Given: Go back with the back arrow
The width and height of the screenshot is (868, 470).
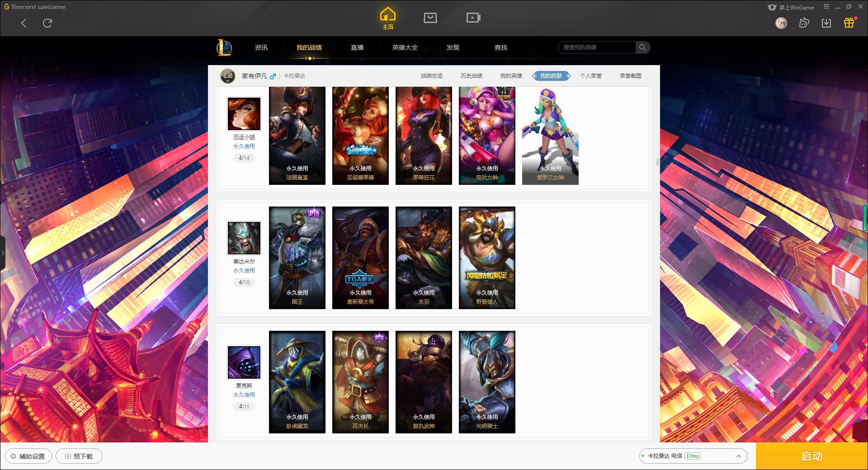Looking at the screenshot, I should [x=24, y=23].
